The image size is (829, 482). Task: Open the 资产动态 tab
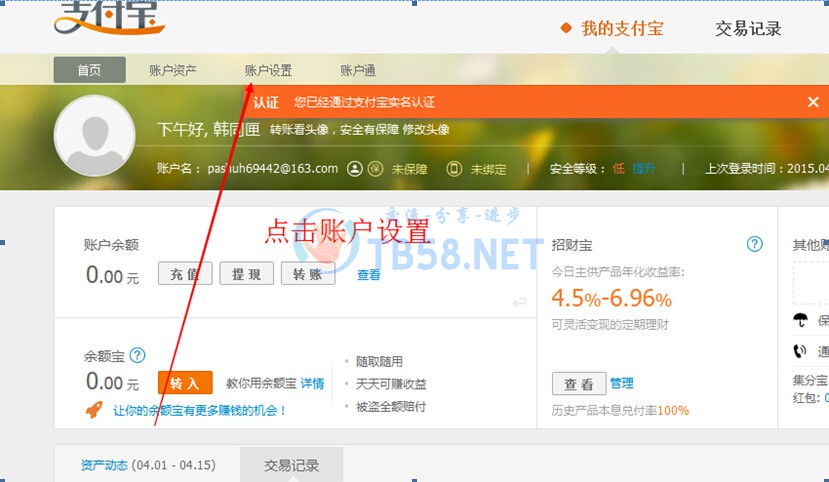tap(148, 465)
